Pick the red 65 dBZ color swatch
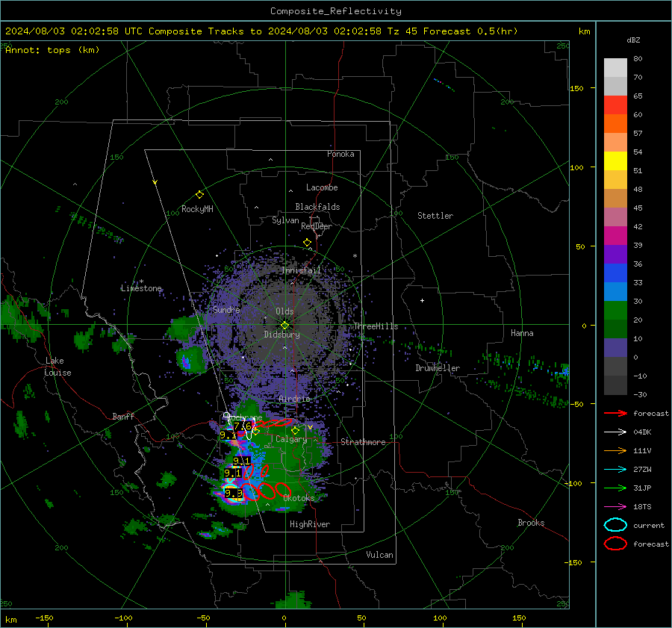Image resolution: width=672 pixels, height=628 pixels. coord(615,105)
